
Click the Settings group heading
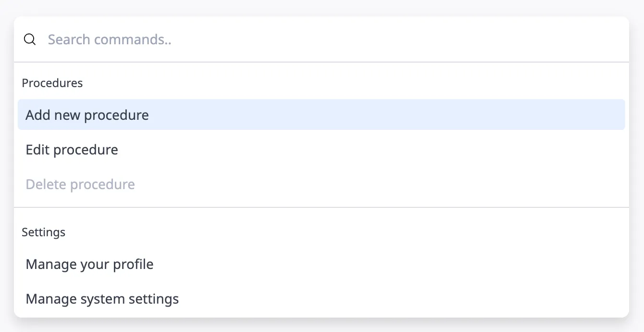tap(44, 232)
